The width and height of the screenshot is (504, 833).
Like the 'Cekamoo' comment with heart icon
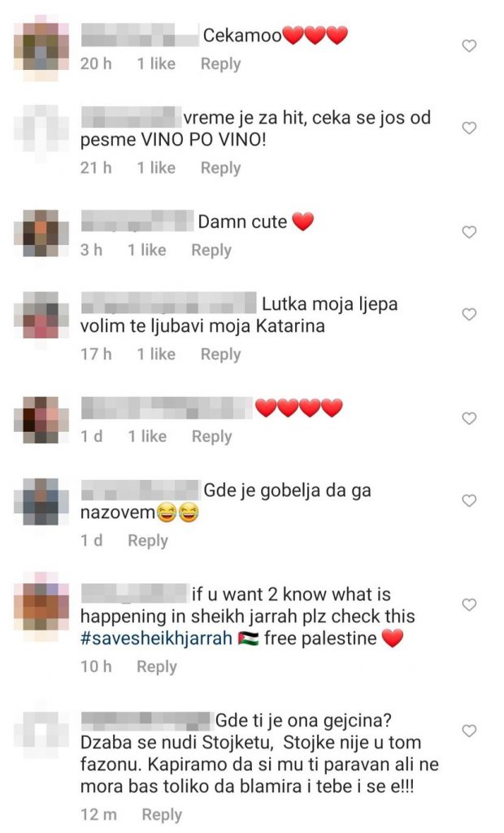469,46
